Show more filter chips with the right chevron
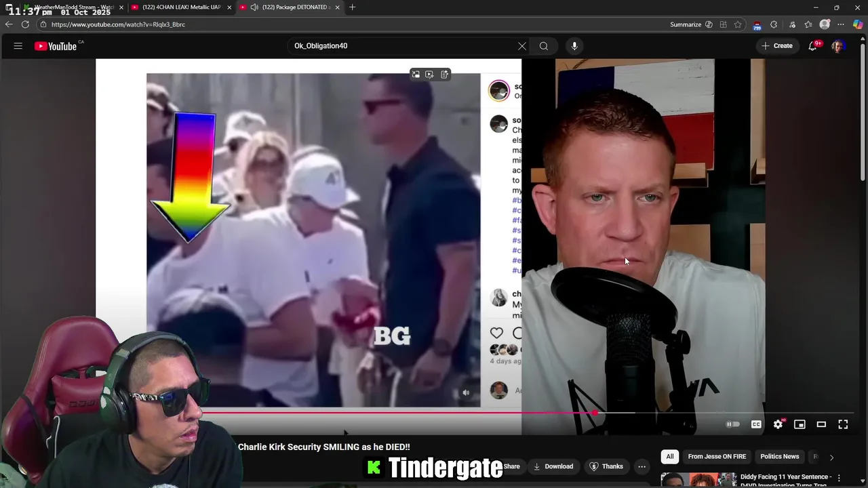The width and height of the screenshot is (868, 488). coord(831,457)
